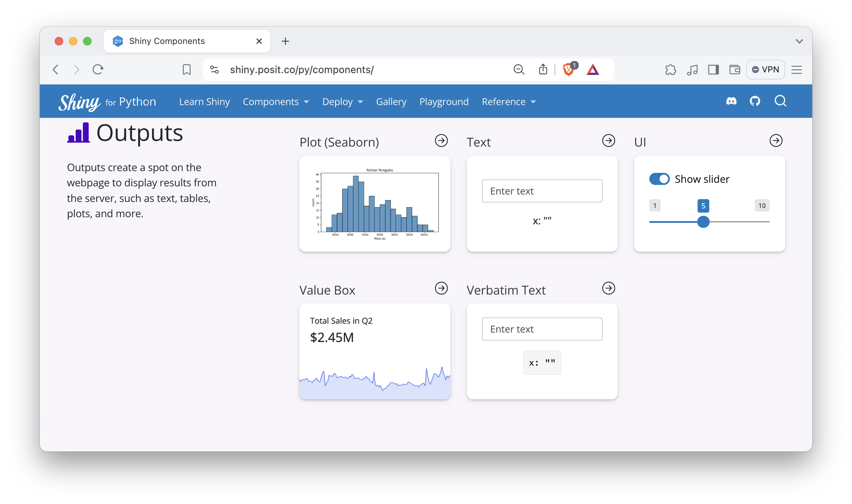Viewport: 852px width, 504px height.
Task: Go to the Gallery page
Action: pyautogui.click(x=391, y=102)
